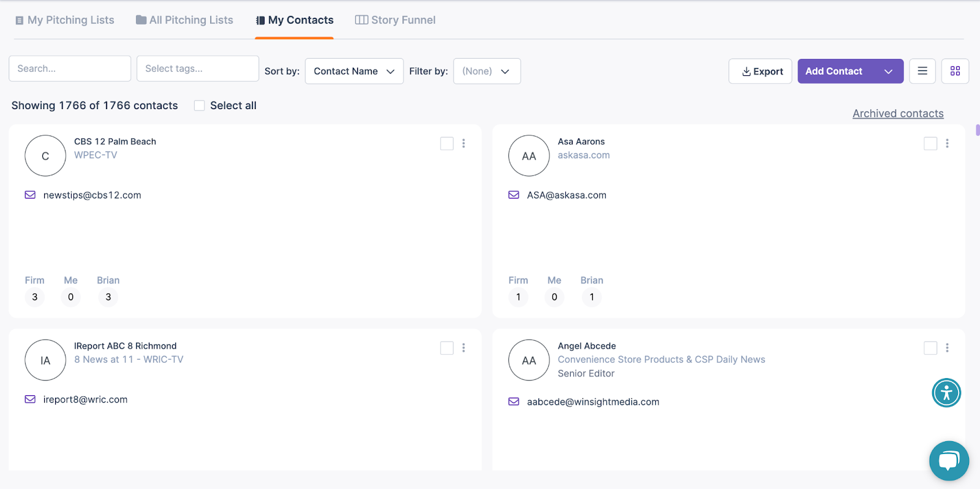Check the Asa Aarons card checkbox

(x=930, y=143)
